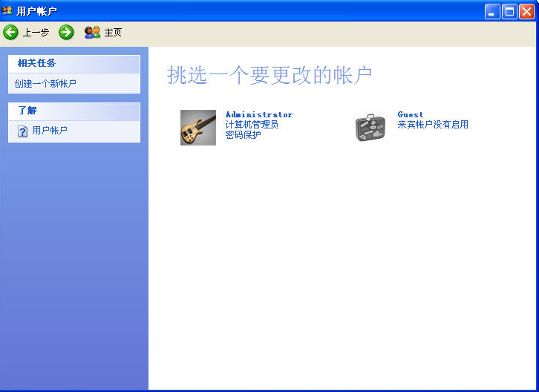Click the Guest suitcase picture
The image size is (539, 392).
click(370, 128)
